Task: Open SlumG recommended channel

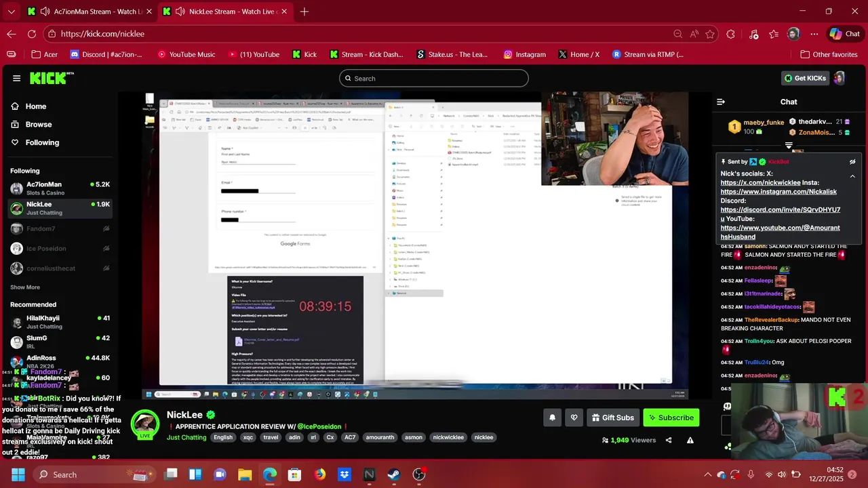Action: [60, 342]
